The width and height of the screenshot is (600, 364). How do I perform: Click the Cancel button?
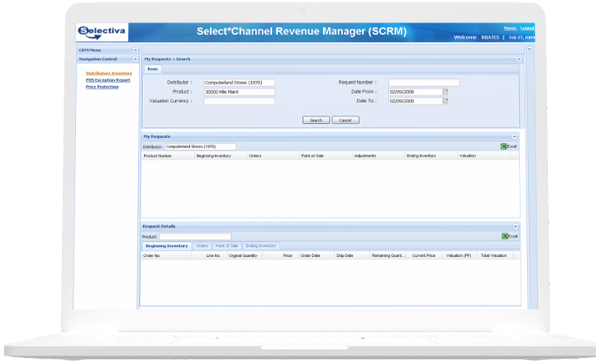(345, 120)
